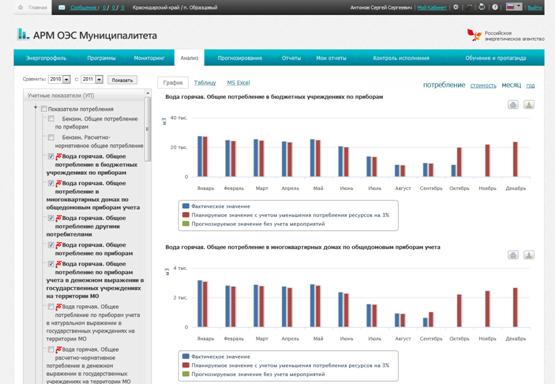
Task: Click the refresh icon in top bar
Action: 481,7
